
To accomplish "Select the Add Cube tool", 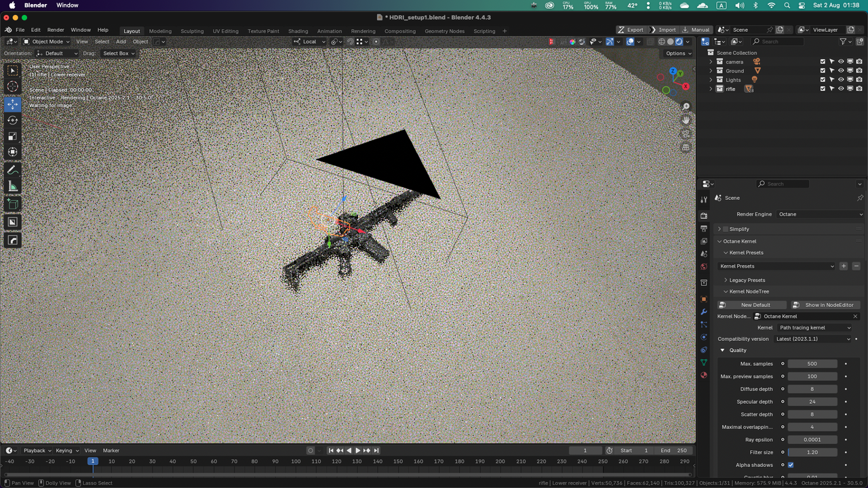I will pyautogui.click(x=13, y=204).
